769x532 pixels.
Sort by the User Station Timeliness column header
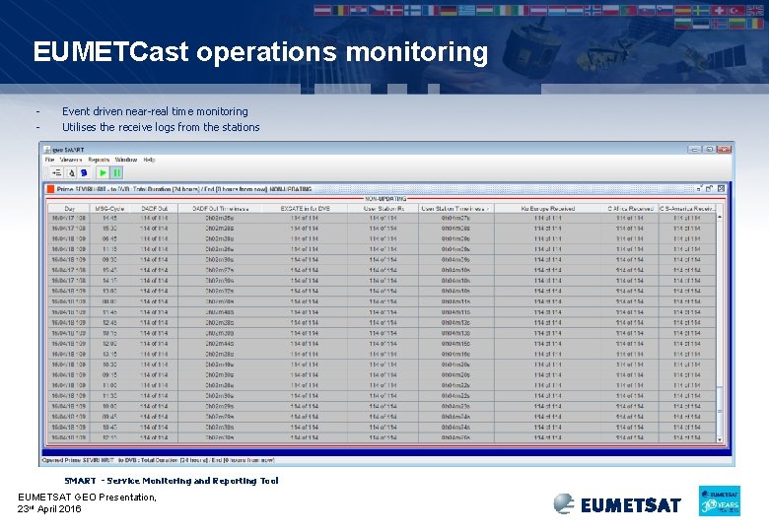[x=456, y=209]
